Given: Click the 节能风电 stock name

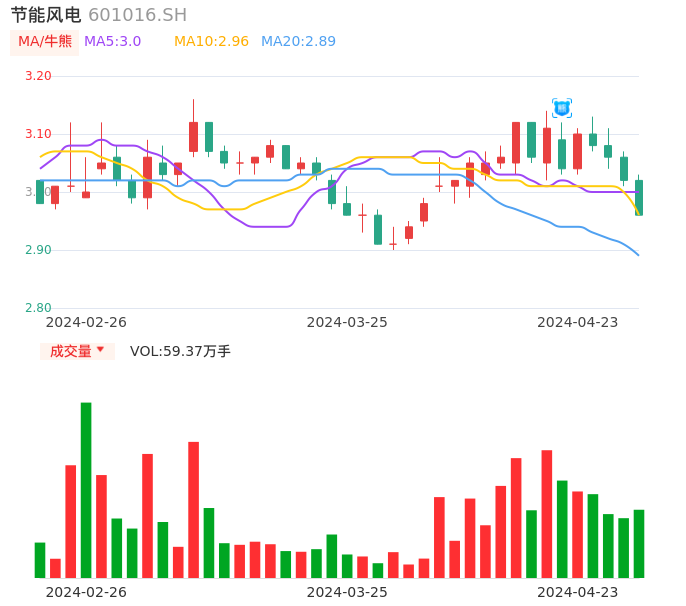Looking at the screenshot, I should click(46, 15).
